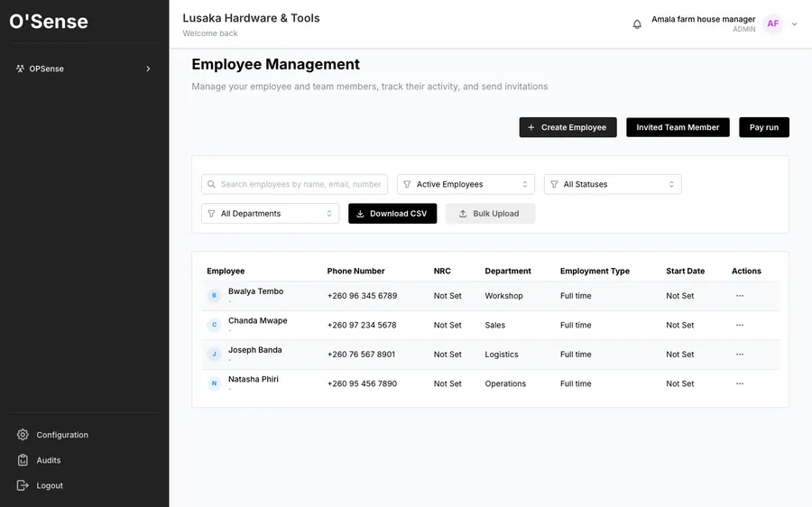Click the Download CSV button
This screenshot has width=812, height=507.
(392, 214)
